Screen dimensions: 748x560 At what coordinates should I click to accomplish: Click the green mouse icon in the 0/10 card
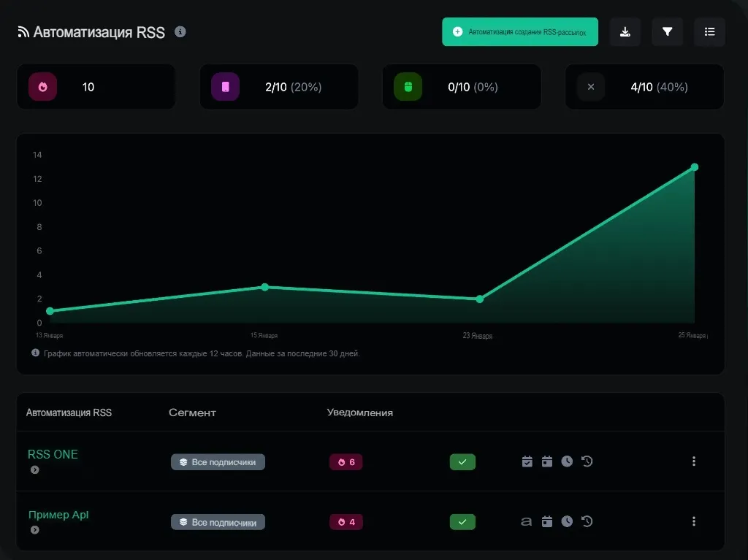pyautogui.click(x=408, y=87)
